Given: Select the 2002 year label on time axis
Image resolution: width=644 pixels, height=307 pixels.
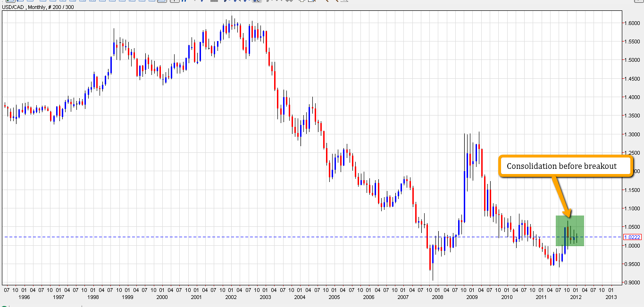Looking at the screenshot, I should pos(231,298).
